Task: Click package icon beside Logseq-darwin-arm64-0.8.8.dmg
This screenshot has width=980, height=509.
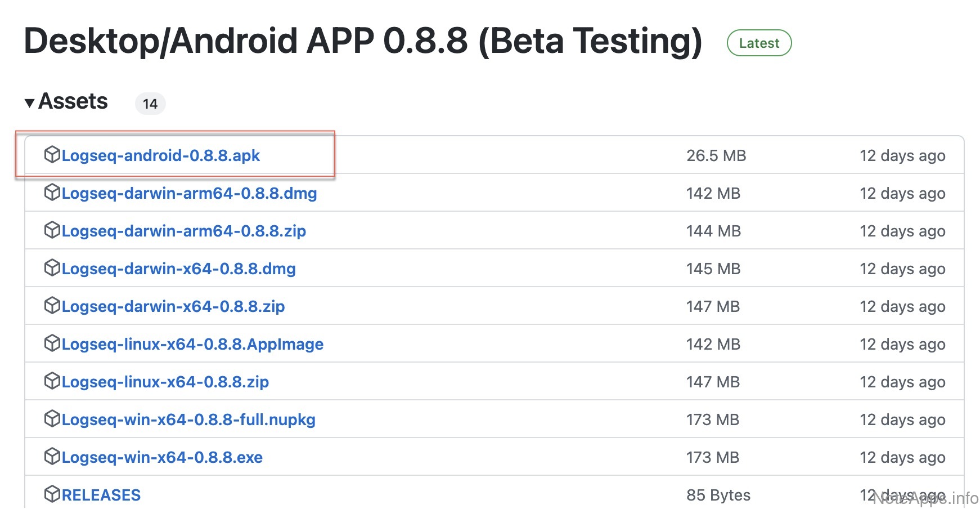Action: 52,193
